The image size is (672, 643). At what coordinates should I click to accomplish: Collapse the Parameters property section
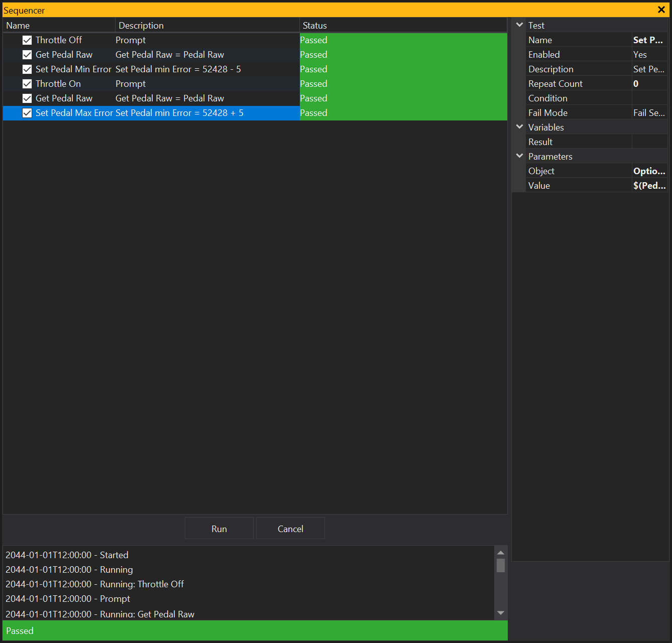520,157
